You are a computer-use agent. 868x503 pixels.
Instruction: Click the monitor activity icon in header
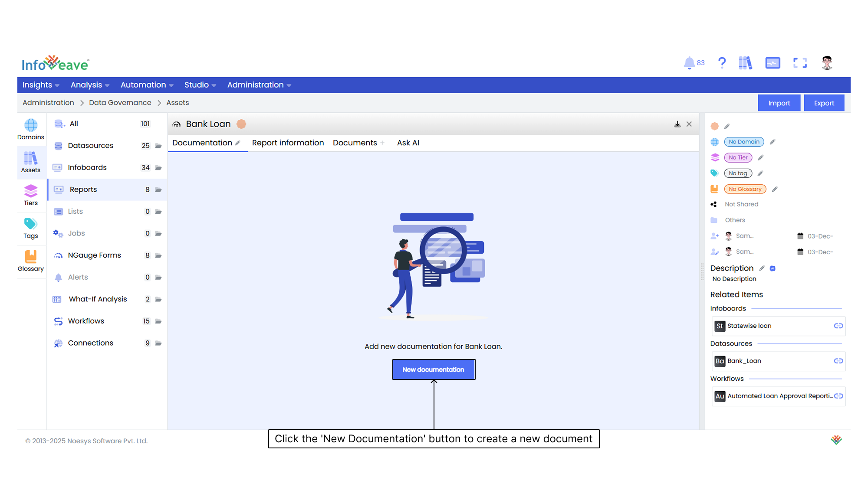773,63
